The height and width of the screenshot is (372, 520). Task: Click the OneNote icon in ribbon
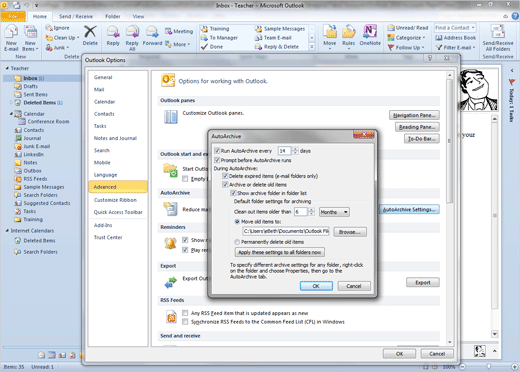370,32
